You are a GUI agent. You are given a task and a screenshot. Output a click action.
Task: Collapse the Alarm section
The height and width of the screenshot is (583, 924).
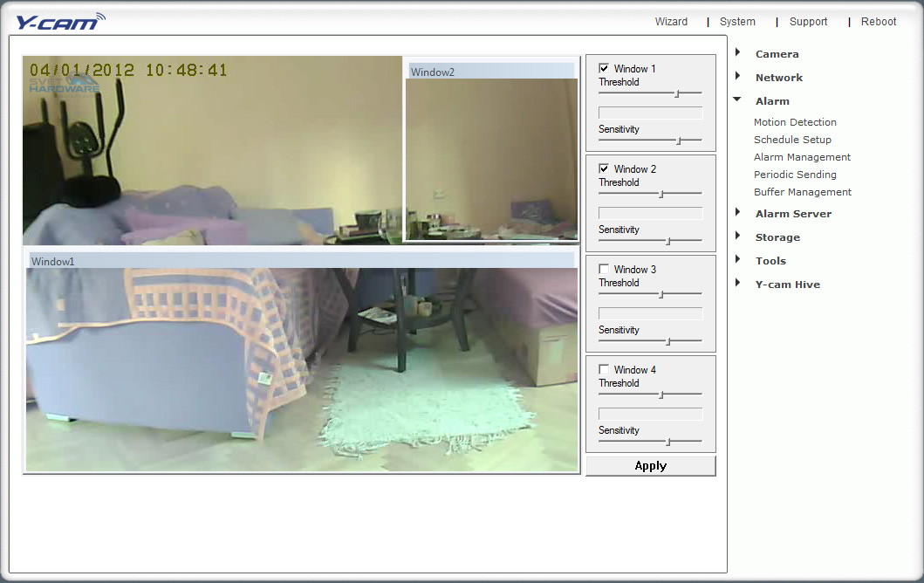[x=738, y=100]
